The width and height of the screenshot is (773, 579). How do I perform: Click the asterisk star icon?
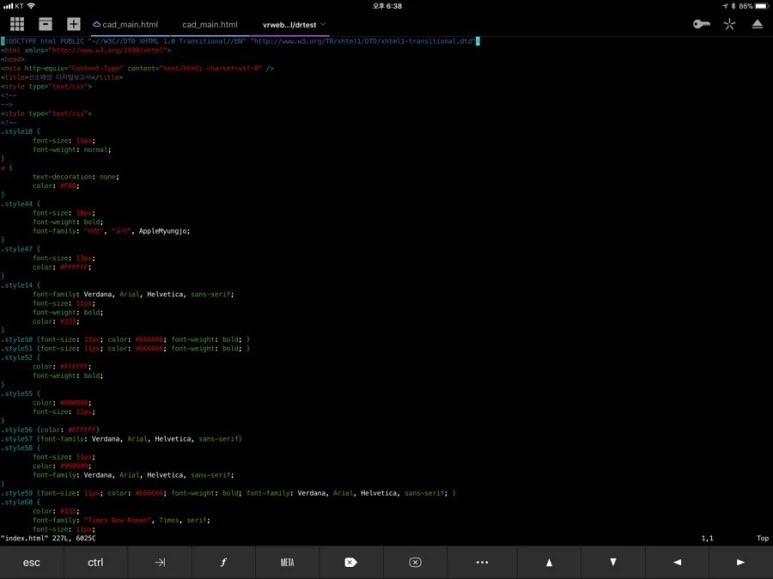[x=729, y=24]
